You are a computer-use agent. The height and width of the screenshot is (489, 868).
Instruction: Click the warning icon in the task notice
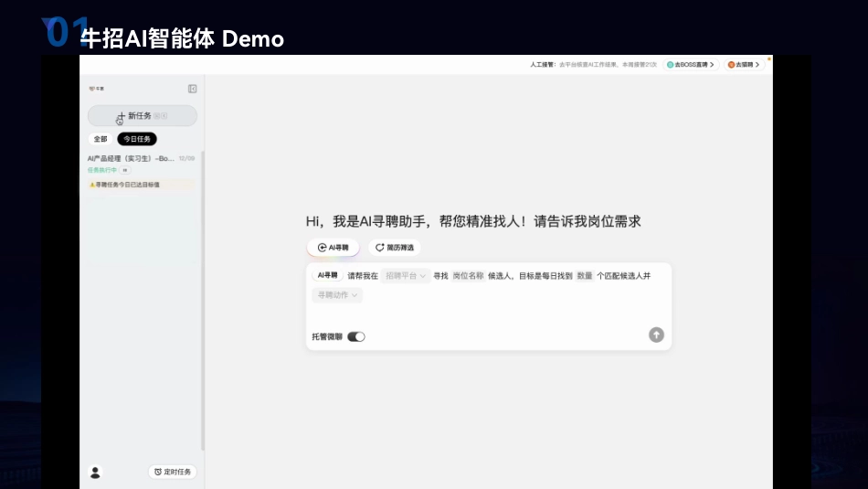click(x=91, y=185)
